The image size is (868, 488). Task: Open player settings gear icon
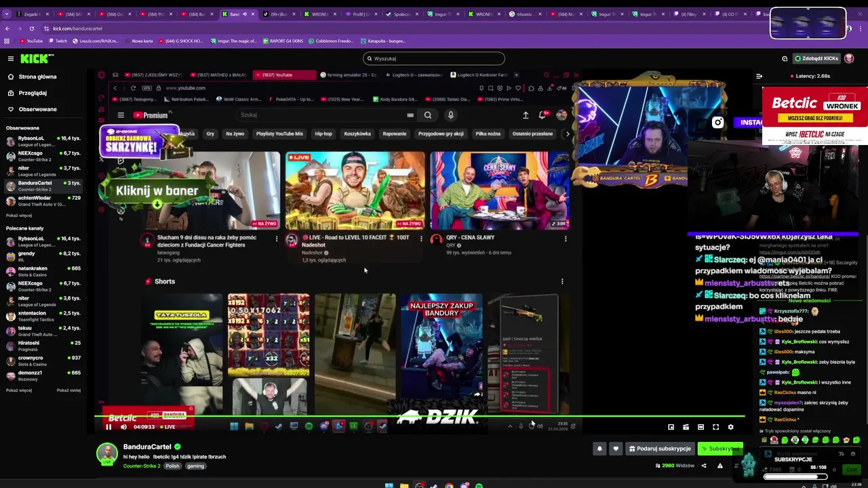point(730,427)
